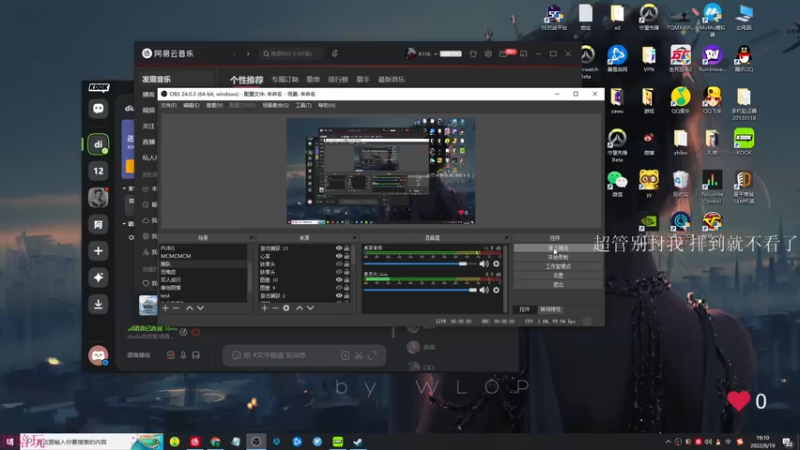Toggle lock for 心率 source

point(347,256)
